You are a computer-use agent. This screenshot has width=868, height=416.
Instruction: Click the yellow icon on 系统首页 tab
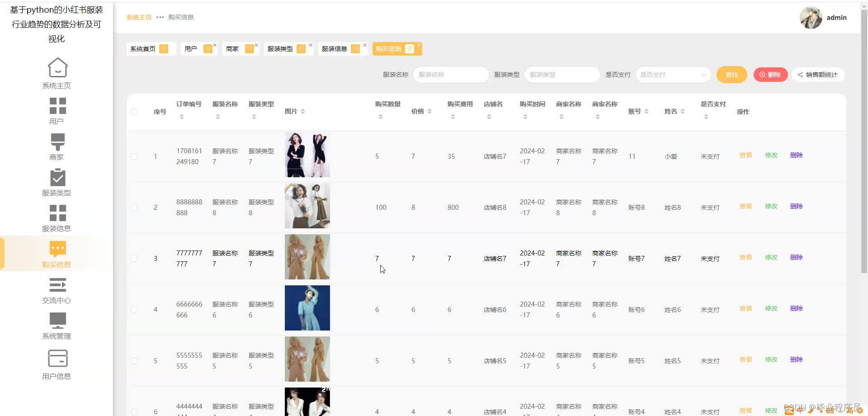164,49
